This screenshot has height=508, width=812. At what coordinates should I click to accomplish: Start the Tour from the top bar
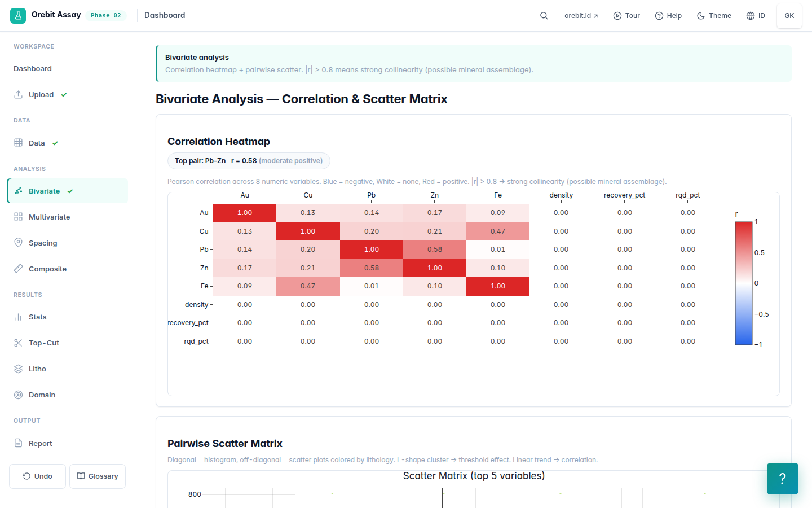pos(626,16)
